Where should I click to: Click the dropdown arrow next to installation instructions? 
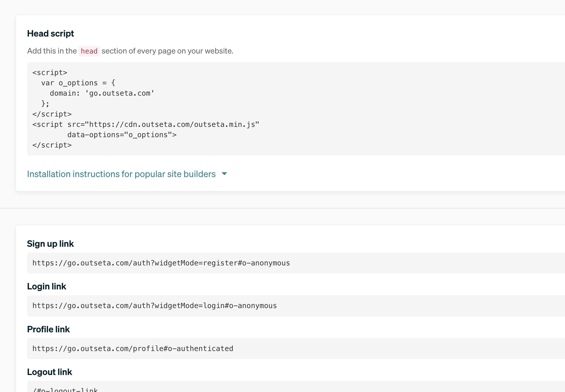coord(224,174)
